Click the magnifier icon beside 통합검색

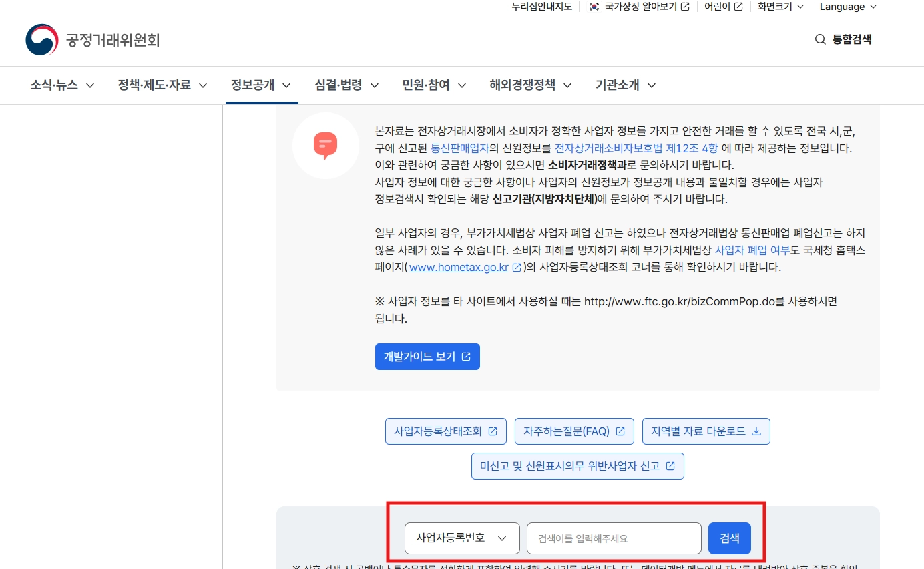[x=821, y=39]
